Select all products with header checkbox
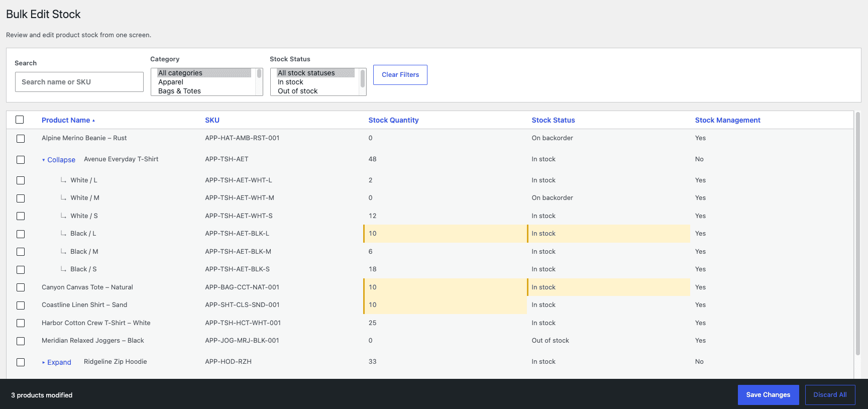868x409 pixels. click(20, 120)
